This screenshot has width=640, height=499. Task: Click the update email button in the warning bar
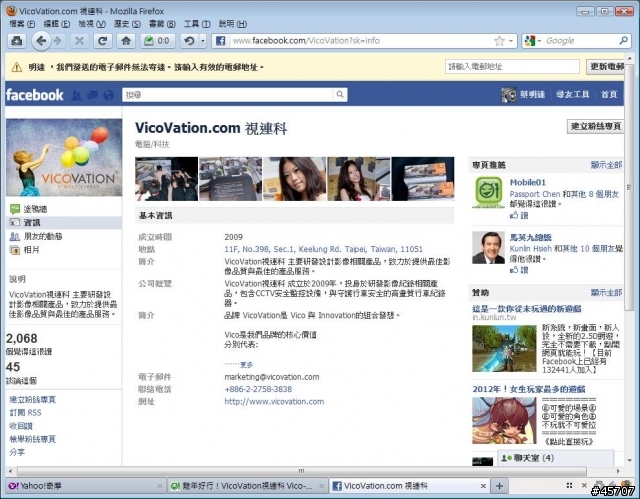coord(606,67)
